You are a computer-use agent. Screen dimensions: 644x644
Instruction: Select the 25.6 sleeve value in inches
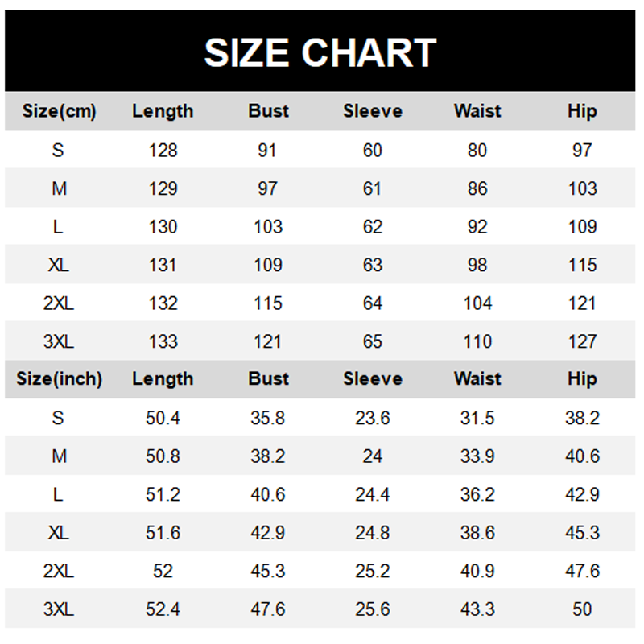click(x=372, y=609)
